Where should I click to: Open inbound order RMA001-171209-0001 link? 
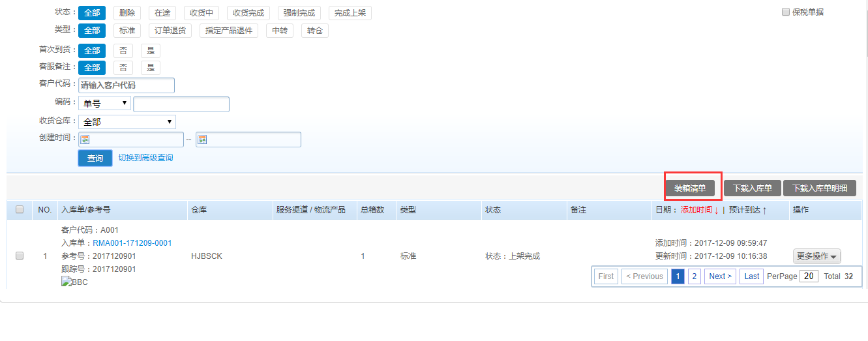[132, 243]
